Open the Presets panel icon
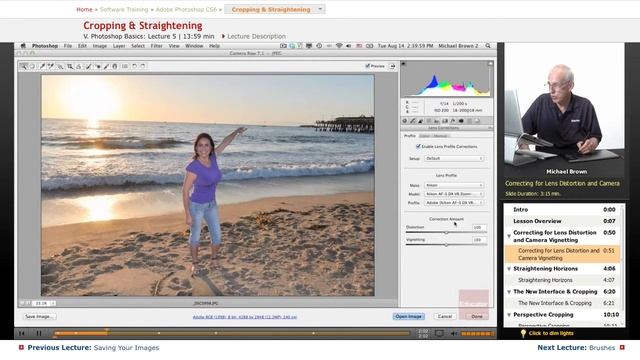This screenshot has width=640, height=360. pyautogui.click(x=469, y=121)
